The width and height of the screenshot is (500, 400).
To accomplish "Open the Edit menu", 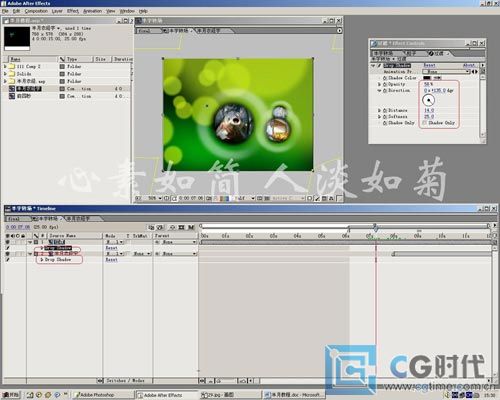I will click(16, 11).
